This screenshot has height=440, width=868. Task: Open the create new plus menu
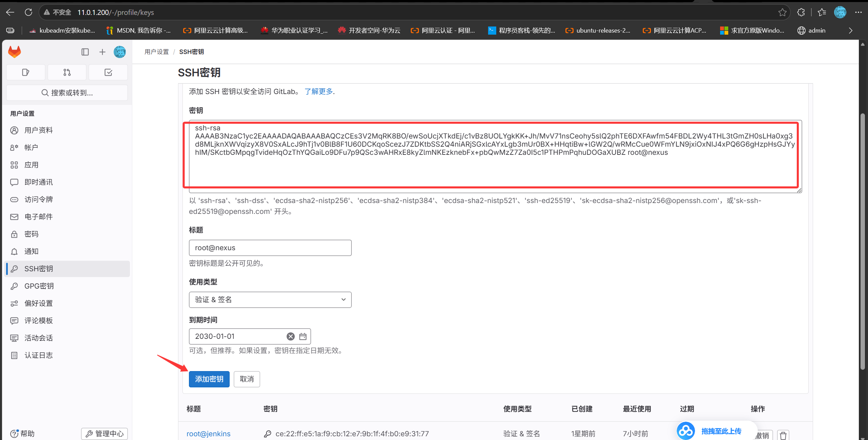click(x=102, y=52)
